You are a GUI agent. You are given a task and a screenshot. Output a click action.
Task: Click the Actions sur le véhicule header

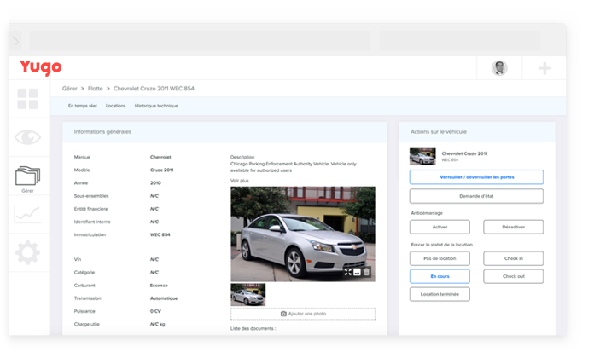[x=477, y=131]
